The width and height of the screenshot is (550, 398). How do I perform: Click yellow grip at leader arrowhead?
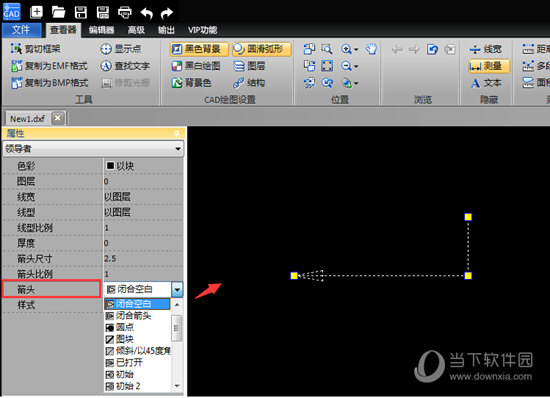pyautogui.click(x=294, y=276)
